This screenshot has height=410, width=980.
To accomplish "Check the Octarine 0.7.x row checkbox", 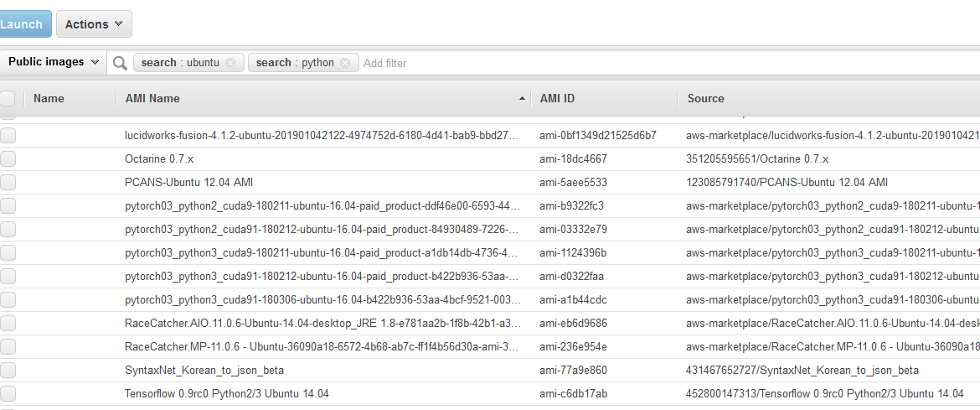I will [8, 159].
